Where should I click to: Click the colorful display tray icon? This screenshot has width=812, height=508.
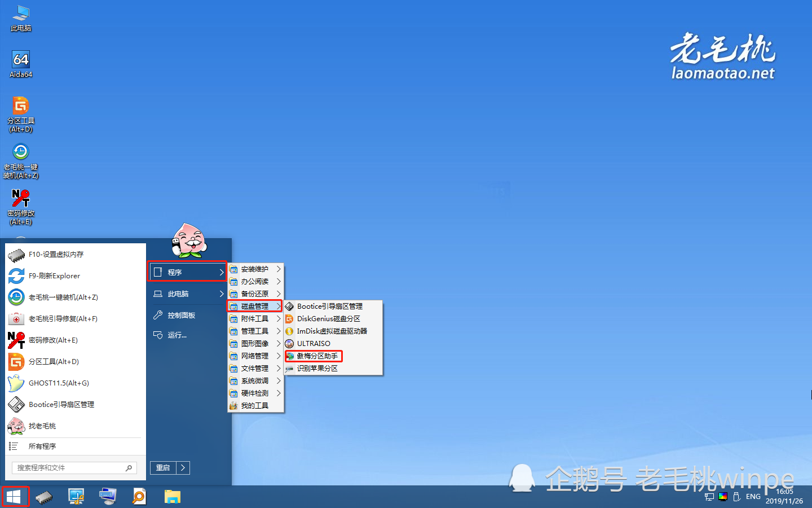[x=723, y=497]
